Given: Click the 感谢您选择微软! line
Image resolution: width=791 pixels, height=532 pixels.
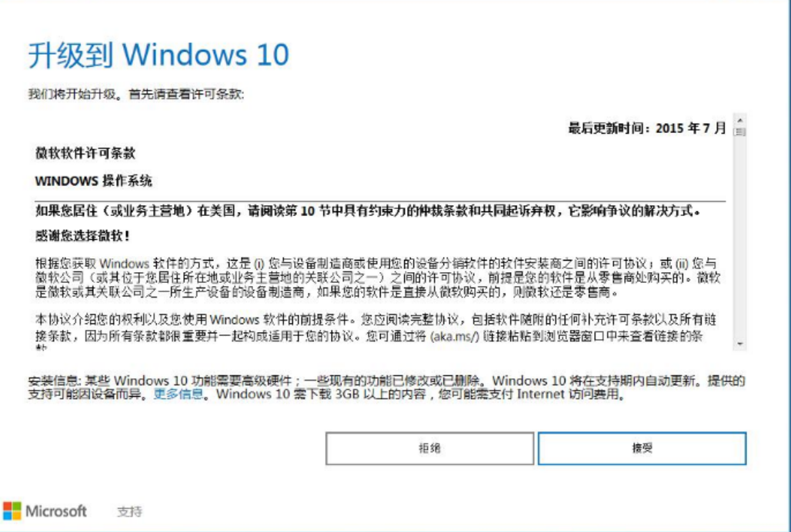Looking at the screenshot, I should (x=82, y=235).
